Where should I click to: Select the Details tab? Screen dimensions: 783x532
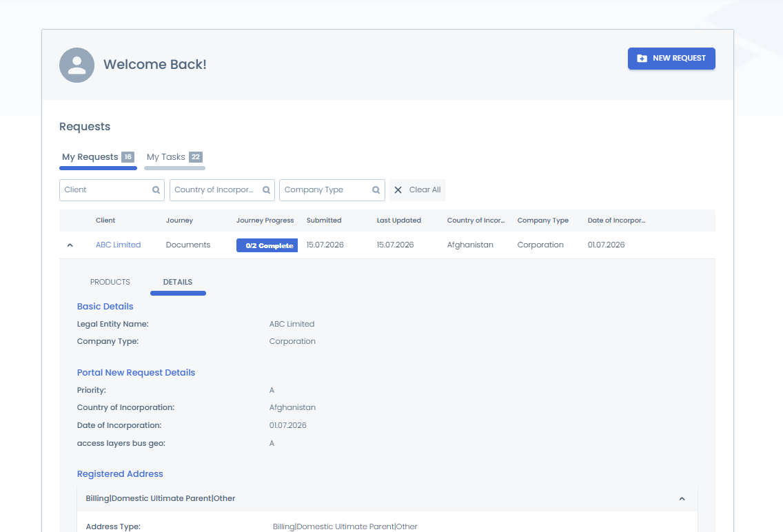(178, 282)
